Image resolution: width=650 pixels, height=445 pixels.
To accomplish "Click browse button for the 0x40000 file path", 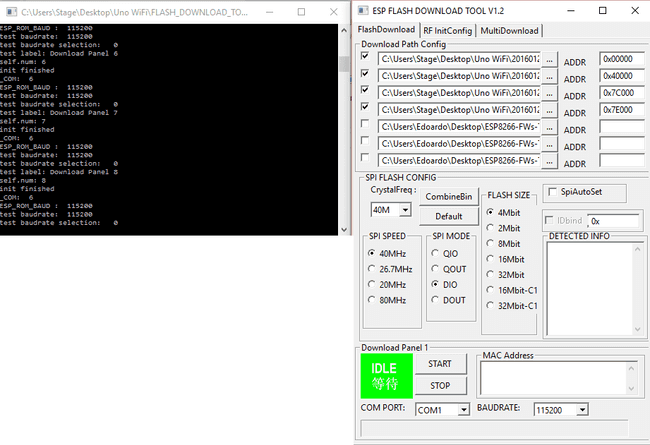I will pos(549,77).
